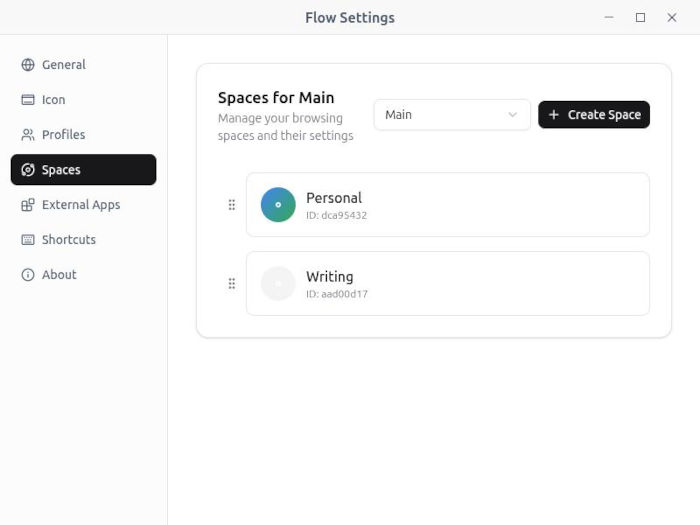Click the External Apps icon in sidebar

click(x=28, y=205)
